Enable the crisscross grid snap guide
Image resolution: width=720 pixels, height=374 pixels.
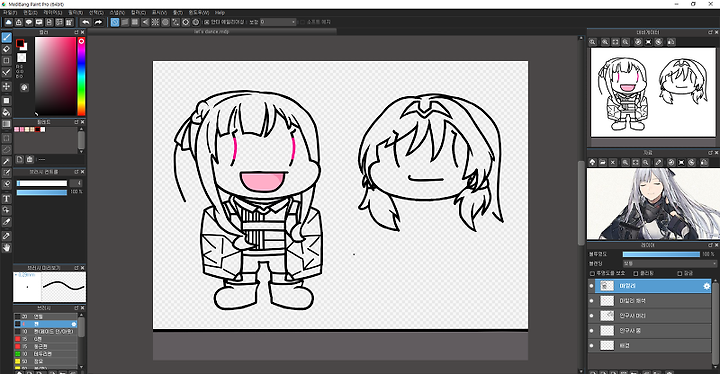[135, 22]
